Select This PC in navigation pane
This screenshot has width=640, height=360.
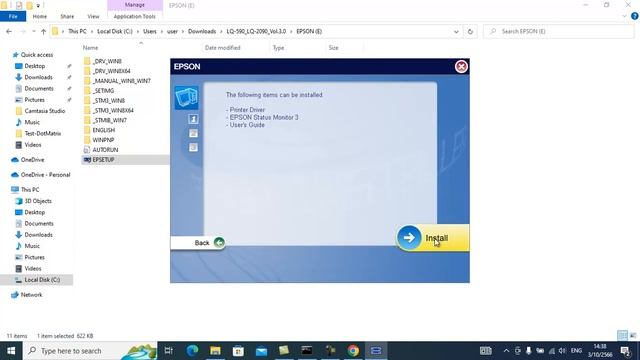(x=30, y=189)
